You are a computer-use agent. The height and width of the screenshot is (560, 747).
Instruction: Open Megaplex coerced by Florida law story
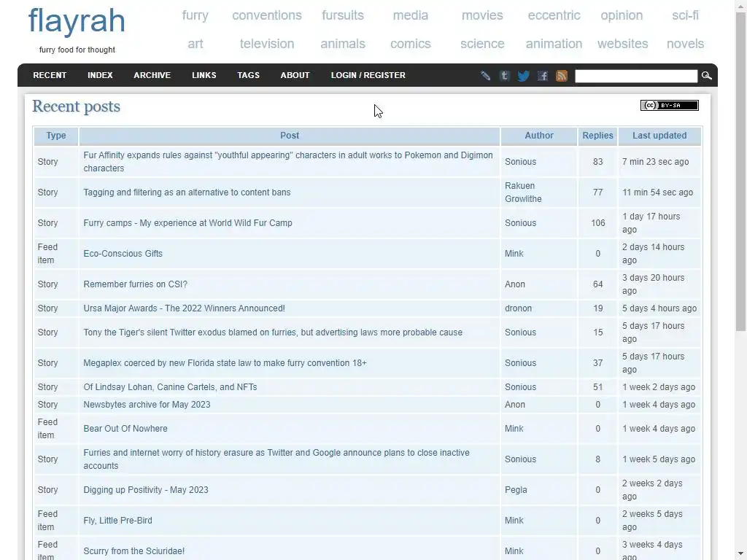(x=225, y=363)
